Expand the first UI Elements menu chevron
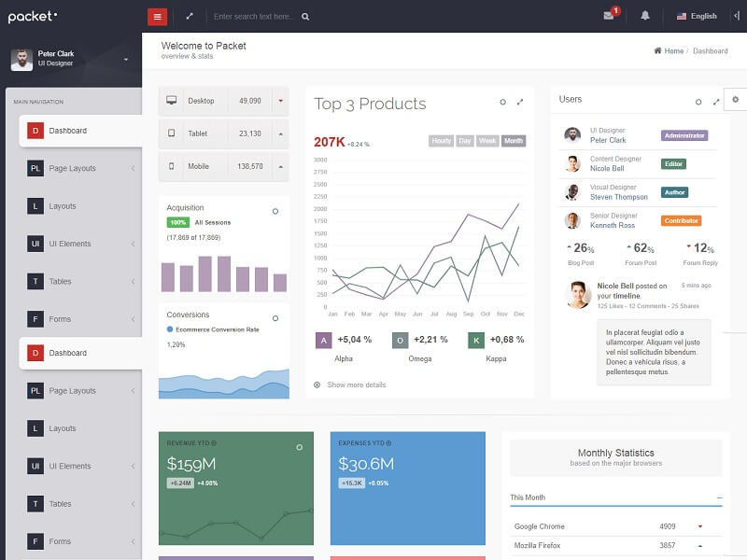Viewport: 747px width, 560px height. coord(133,244)
